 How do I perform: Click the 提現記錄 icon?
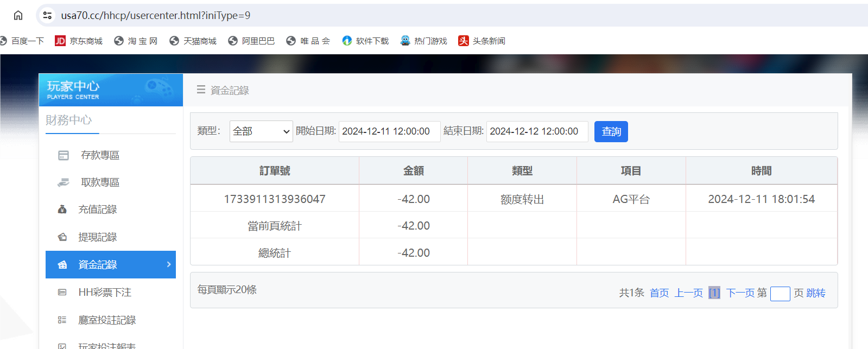pyautogui.click(x=62, y=237)
